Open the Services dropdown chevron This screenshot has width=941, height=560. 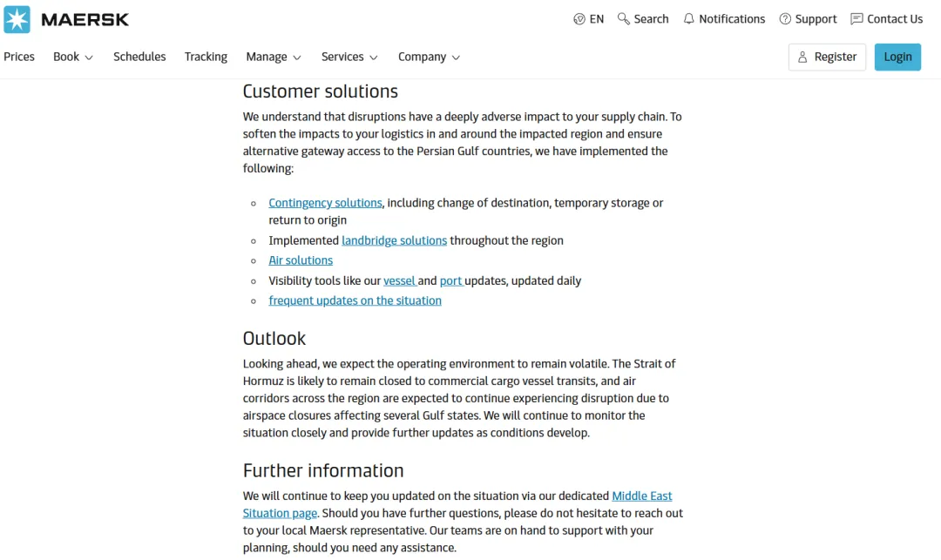click(x=374, y=57)
